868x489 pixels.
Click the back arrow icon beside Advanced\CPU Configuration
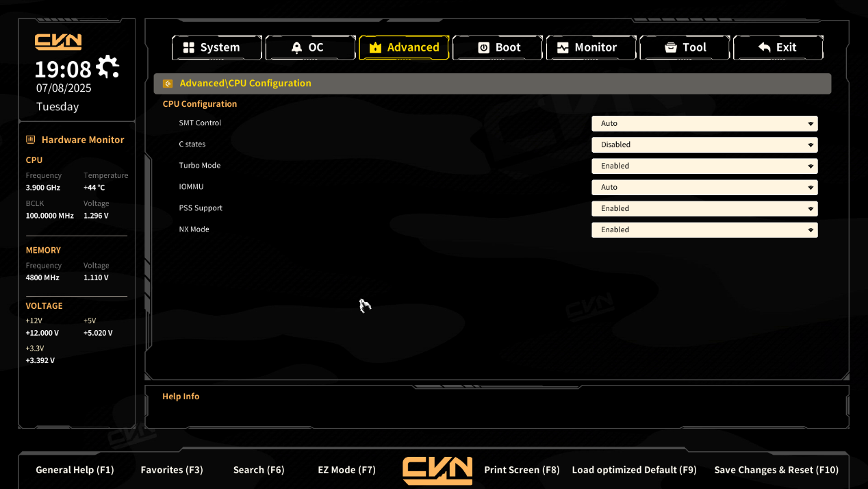click(x=168, y=84)
